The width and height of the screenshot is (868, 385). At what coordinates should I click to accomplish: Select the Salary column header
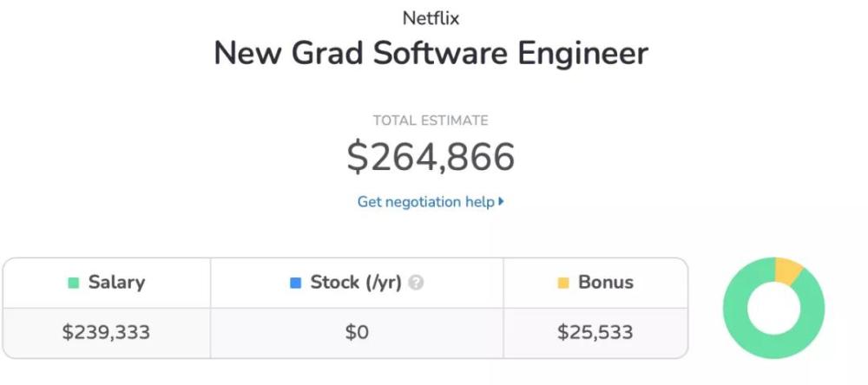point(107,283)
